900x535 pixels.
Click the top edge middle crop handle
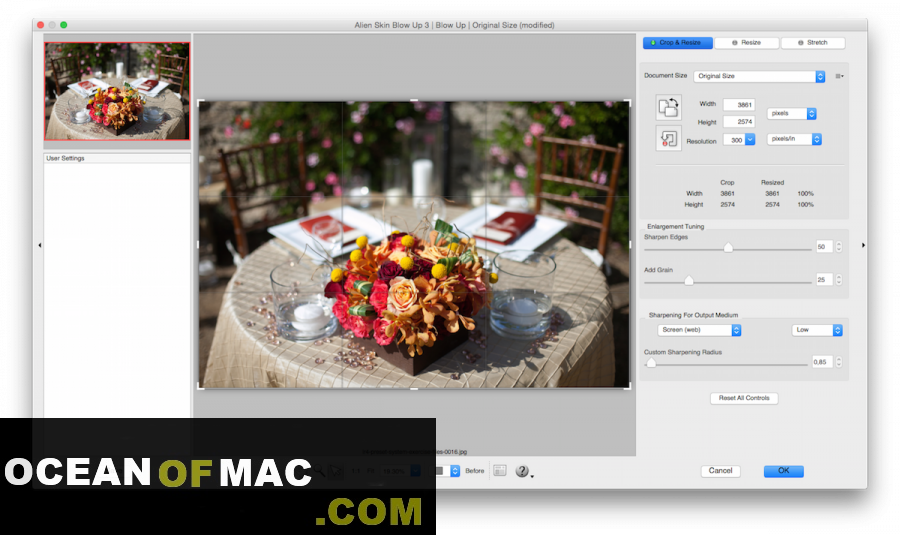pyautogui.click(x=414, y=100)
